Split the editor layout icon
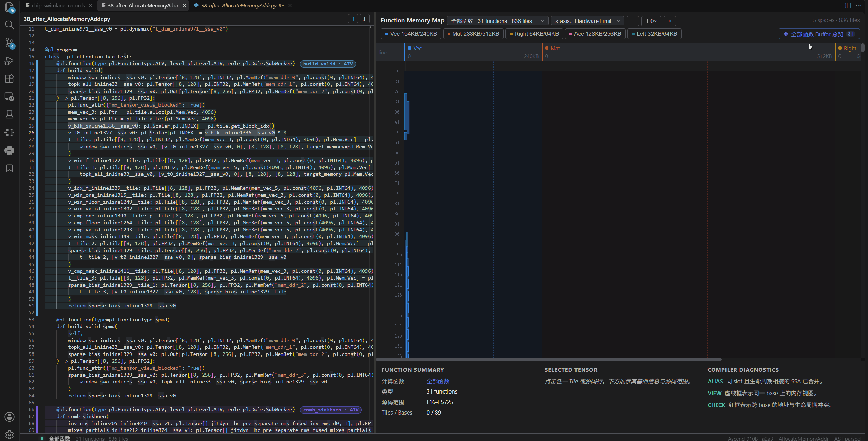 pos(848,5)
